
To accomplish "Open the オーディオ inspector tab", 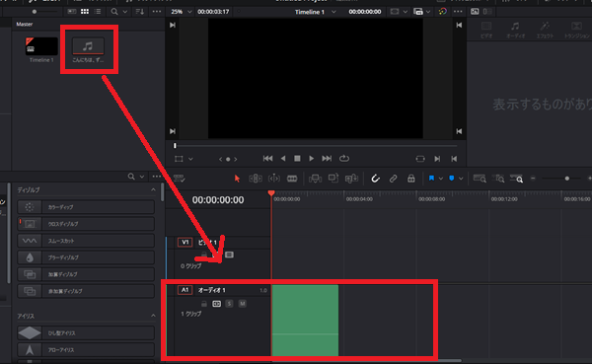I will pyautogui.click(x=515, y=30).
